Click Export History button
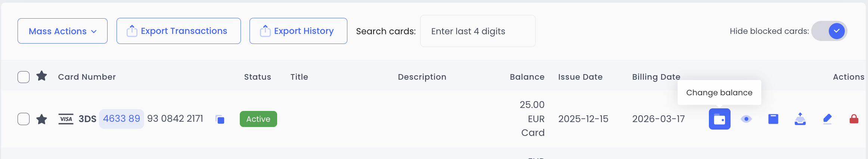 pyautogui.click(x=298, y=31)
